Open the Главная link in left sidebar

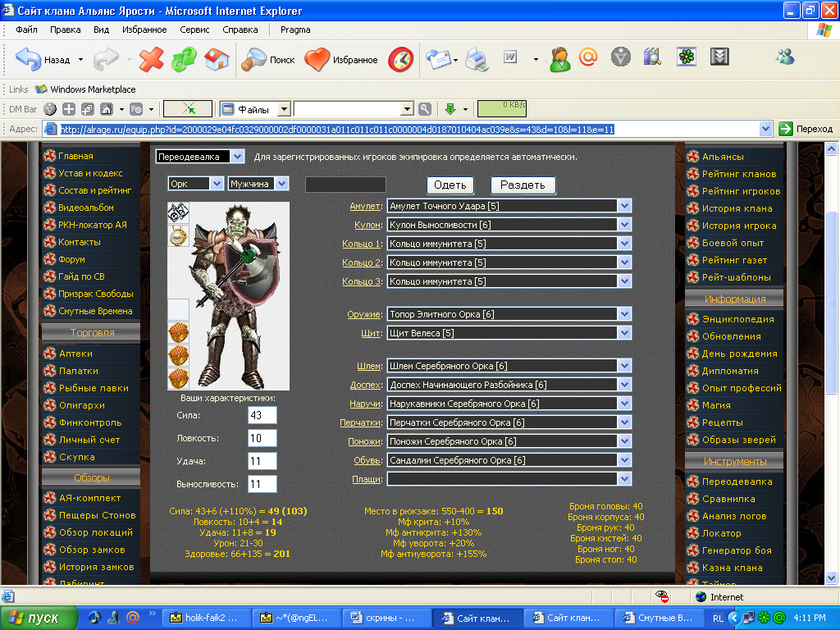coord(75,156)
